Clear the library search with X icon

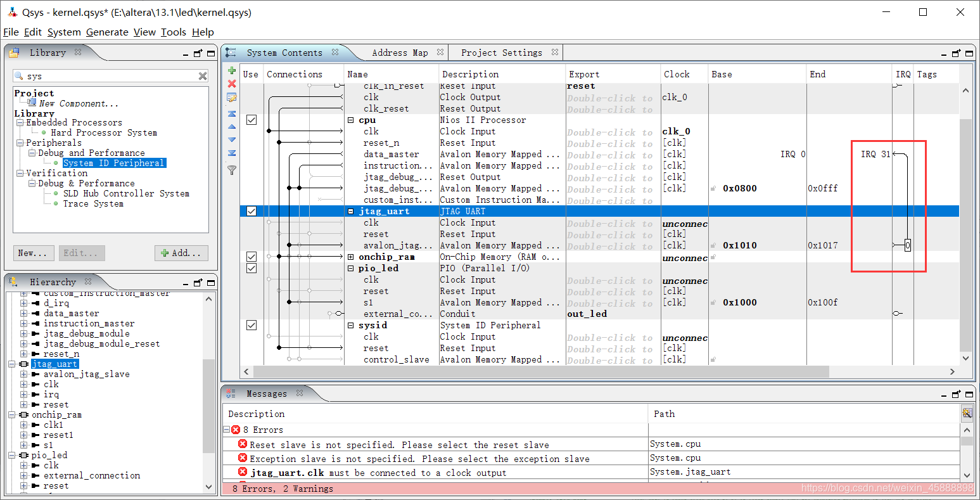(x=203, y=76)
